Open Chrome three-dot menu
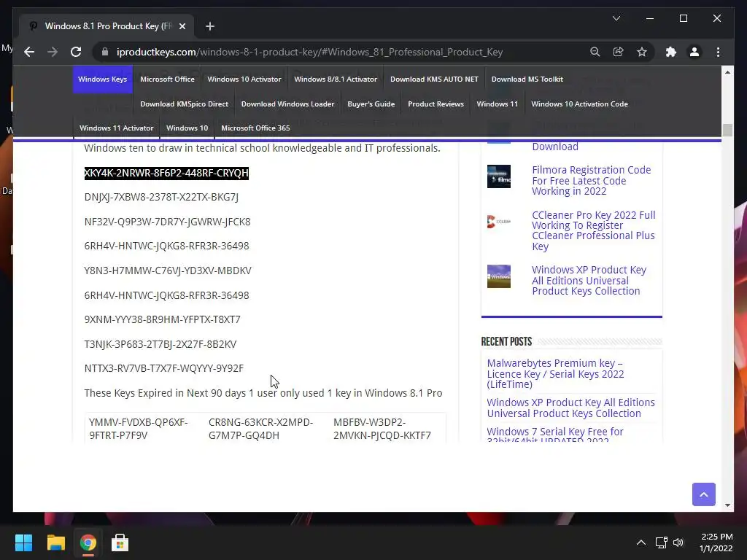The width and height of the screenshot is (747, 560). click(x=718, y=52)
